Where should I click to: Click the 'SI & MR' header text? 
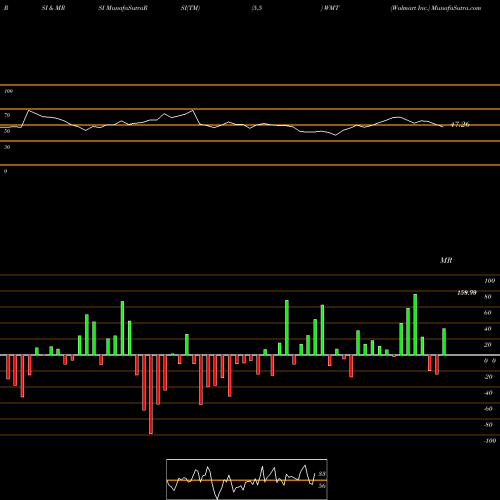pos(53,8)
